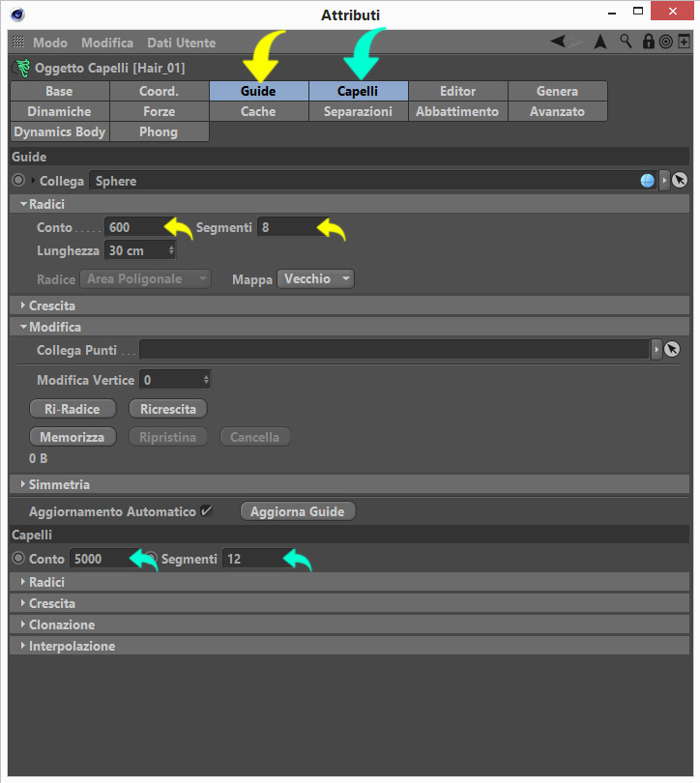This screenshot has height=783, width=700.
Task: Toggle the Collega animation radio dot
Action: (18, 180)
